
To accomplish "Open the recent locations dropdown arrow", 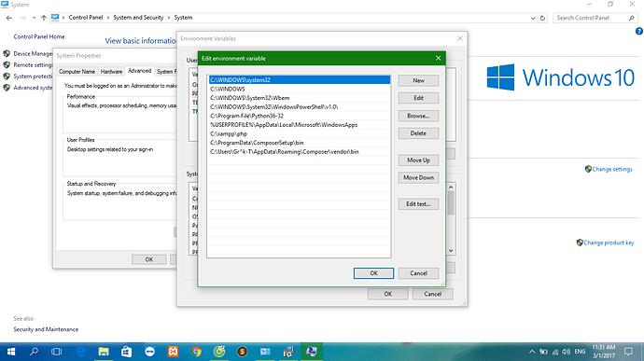I will coord(34,18).
